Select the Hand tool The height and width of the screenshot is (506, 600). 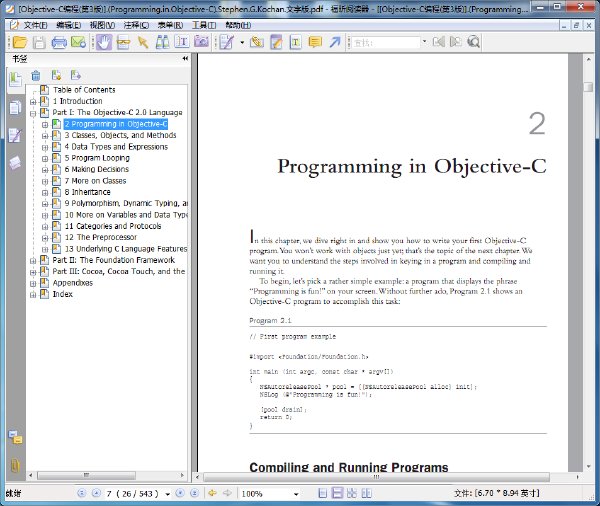(104, 42)
